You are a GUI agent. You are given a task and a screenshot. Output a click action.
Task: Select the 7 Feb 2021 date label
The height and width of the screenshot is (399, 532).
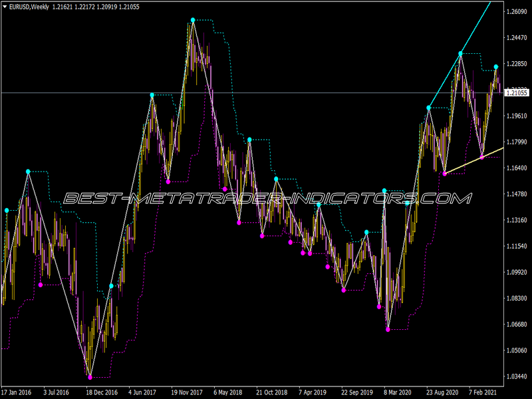tap(483, 392)
